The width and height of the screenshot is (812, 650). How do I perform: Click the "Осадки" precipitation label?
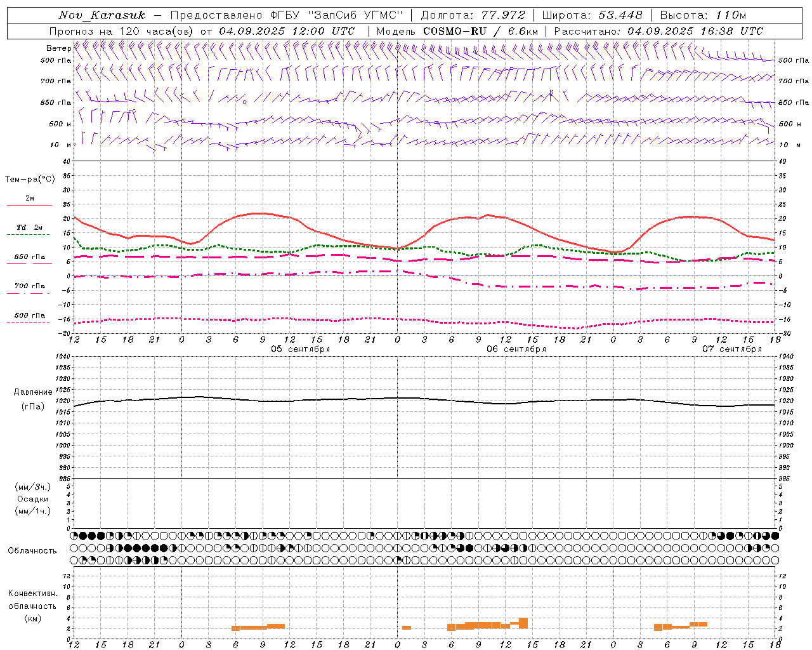(33, 499)
